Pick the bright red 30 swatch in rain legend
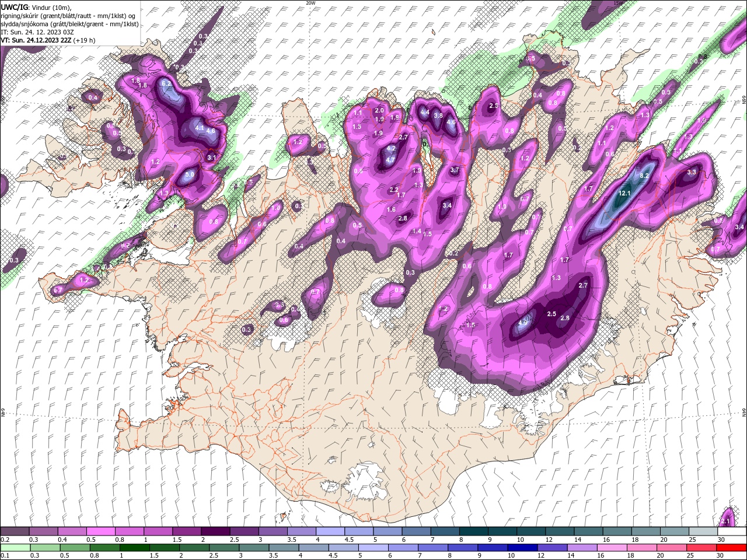This screenshot has height=560, width=747. click(731, 548)
